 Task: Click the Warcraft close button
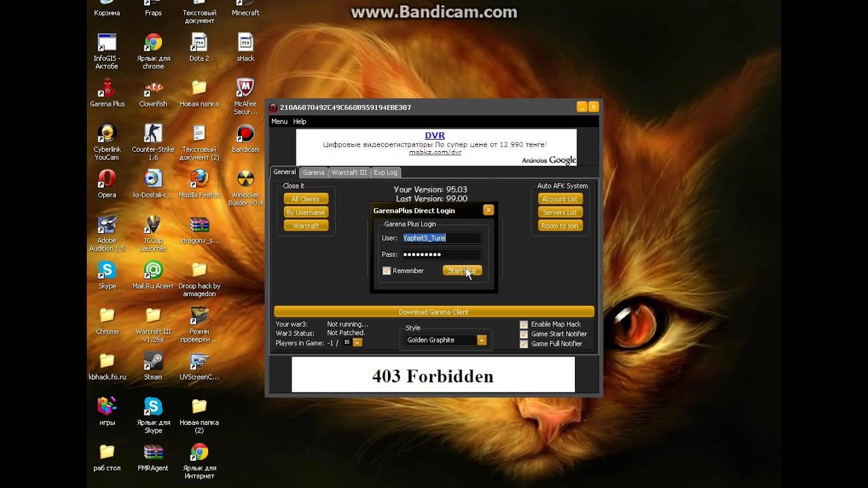tap(306, 226)
